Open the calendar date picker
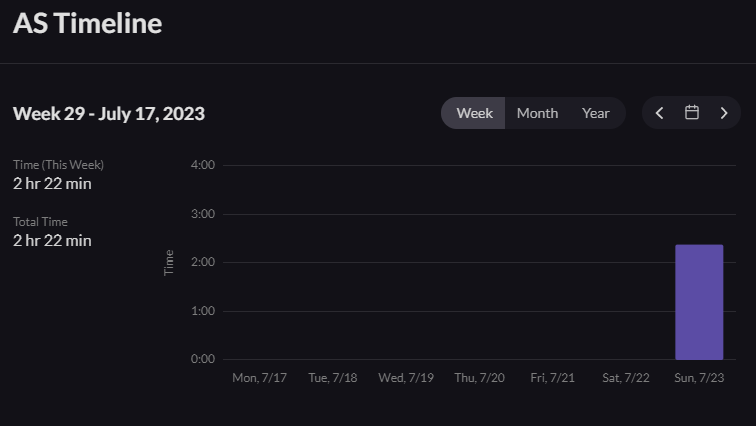This screenshot has width=756, height=426. tap(691, 113)
